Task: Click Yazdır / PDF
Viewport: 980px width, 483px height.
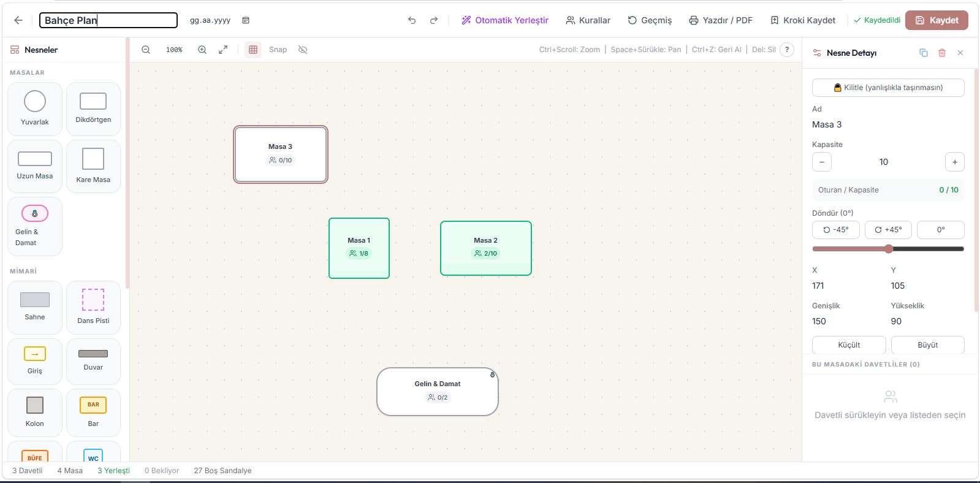Action: coord(721,20)
